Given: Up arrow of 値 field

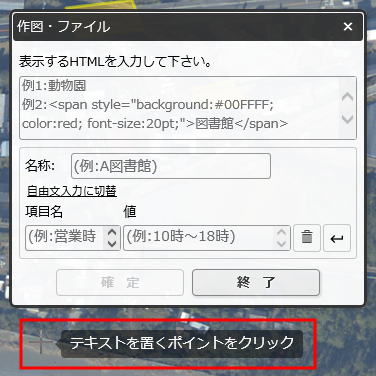Looking at the screenshot, I should point(282,232).
